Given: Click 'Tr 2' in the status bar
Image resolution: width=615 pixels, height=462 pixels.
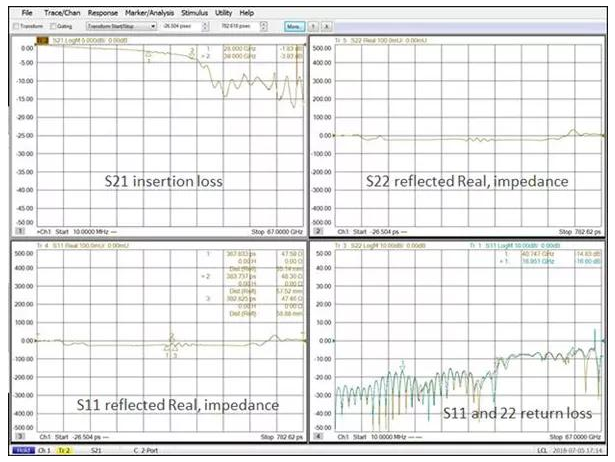Looking at the screenshot, I should point(64,451).
